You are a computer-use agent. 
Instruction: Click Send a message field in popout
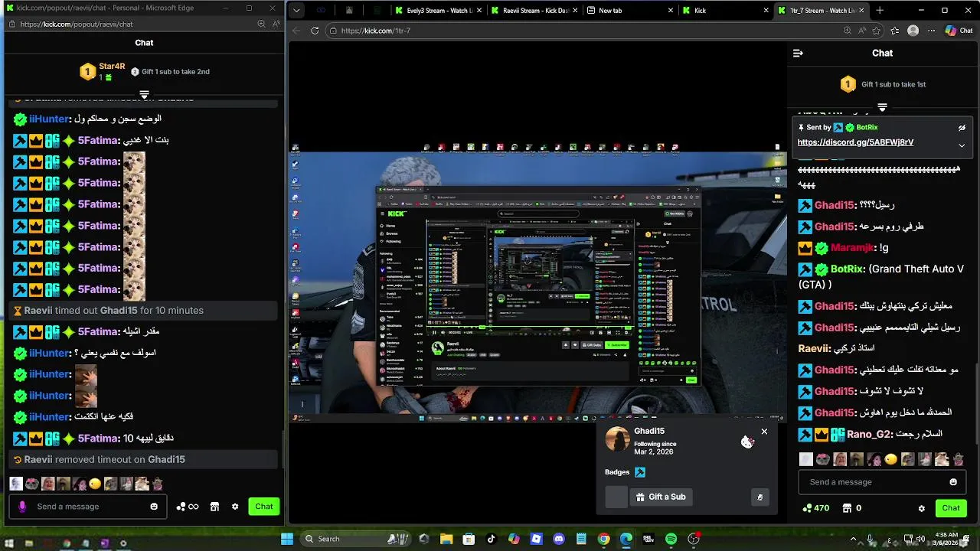click(x=87, y=507)
